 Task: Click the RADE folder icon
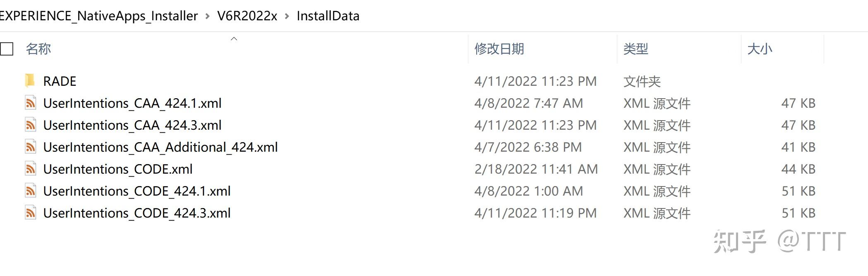tap(30, 81)
